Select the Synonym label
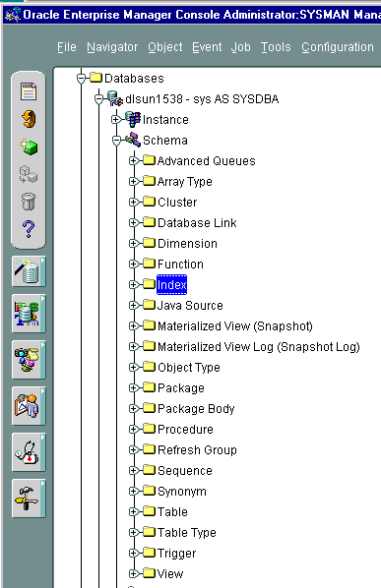 (182, 492)
